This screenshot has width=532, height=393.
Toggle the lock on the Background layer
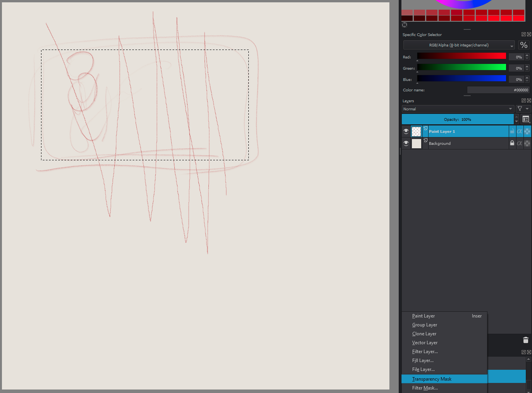point(512,143)
